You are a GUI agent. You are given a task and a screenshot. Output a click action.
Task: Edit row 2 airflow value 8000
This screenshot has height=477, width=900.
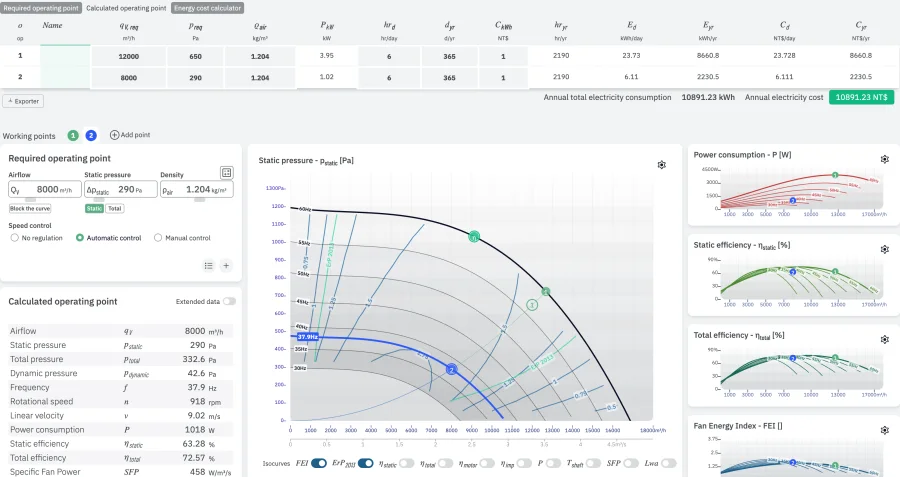click(129, 77)
